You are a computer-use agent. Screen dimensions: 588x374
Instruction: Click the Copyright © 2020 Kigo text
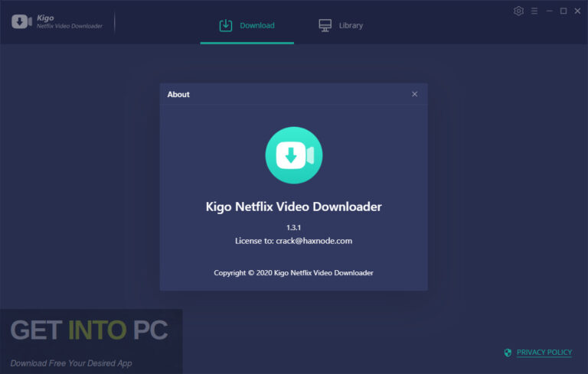point(294,273)
